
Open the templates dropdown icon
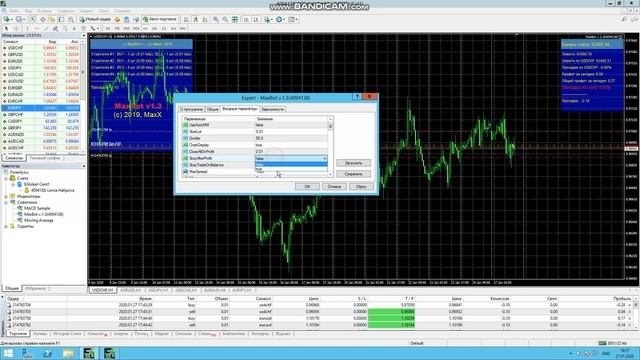[293, 19]
